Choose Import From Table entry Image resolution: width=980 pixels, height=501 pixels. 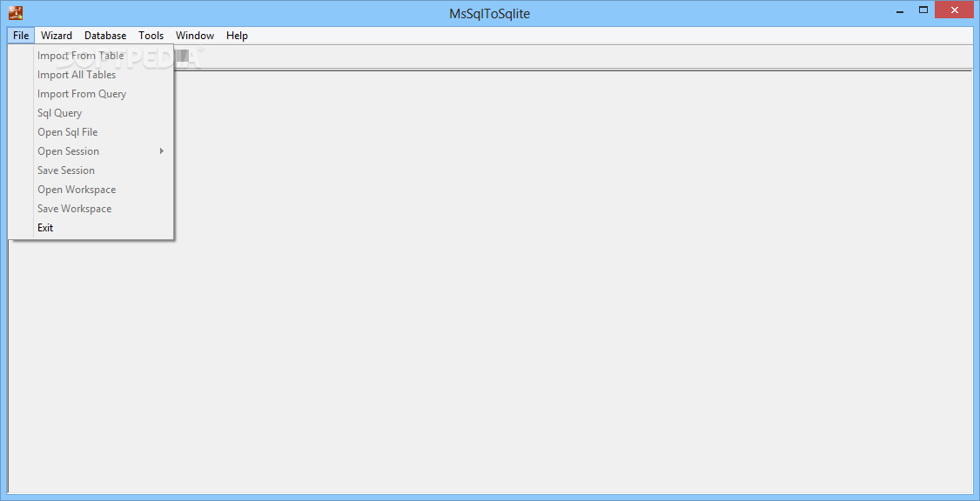point(91,56)
